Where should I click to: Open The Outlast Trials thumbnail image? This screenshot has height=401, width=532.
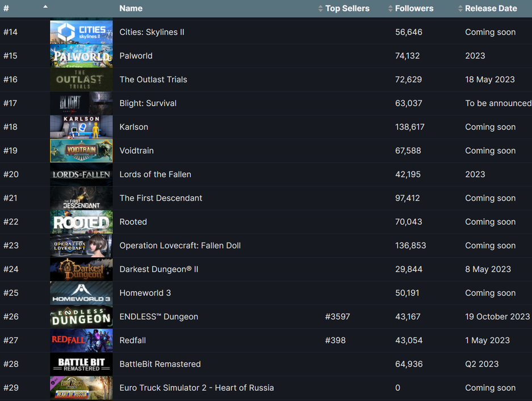tap(81, 80)
